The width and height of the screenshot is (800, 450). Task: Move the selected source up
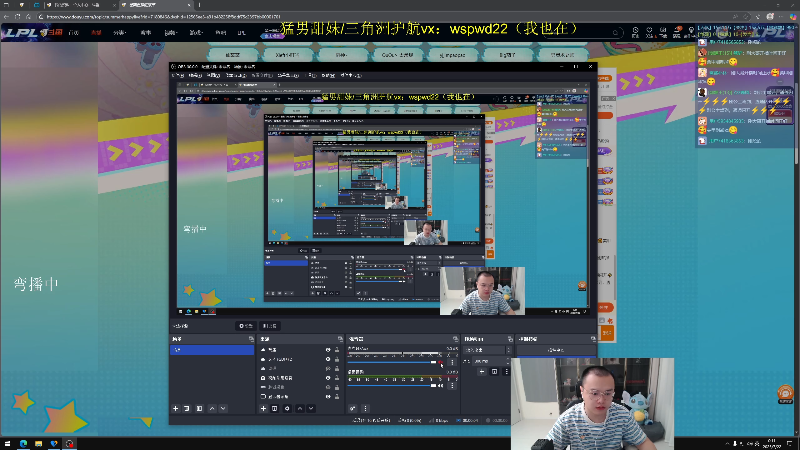[x=300, y=409]
